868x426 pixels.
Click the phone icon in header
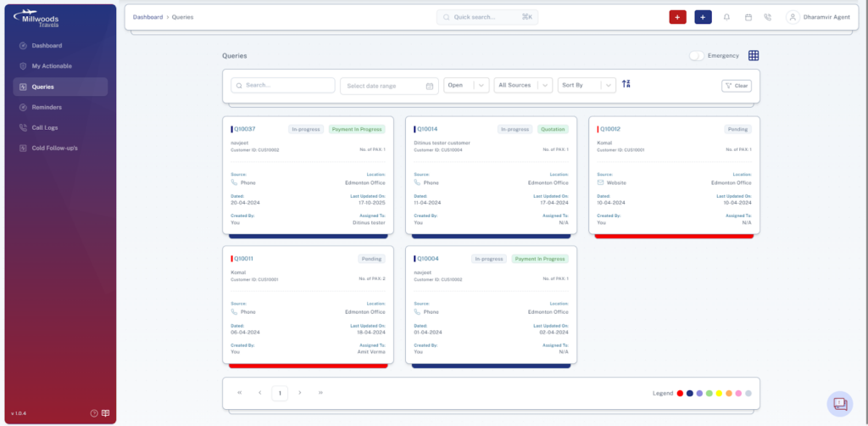[x=767, y=17]
